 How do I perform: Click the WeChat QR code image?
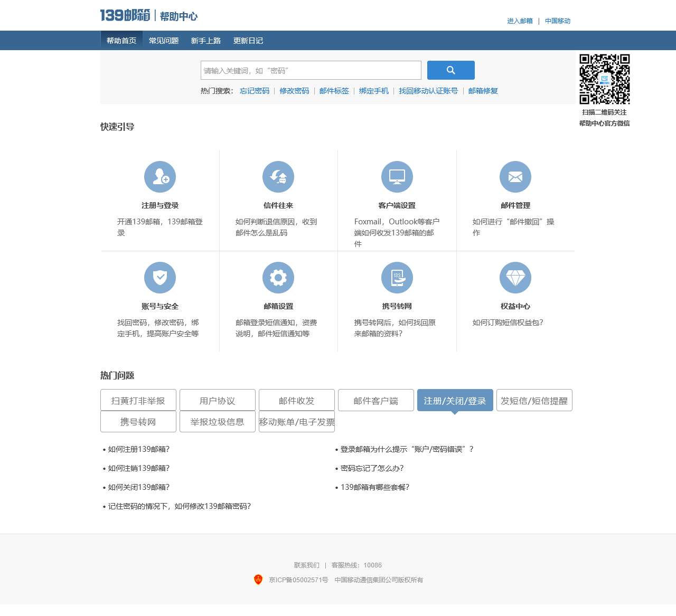click(x=605, y=79)
